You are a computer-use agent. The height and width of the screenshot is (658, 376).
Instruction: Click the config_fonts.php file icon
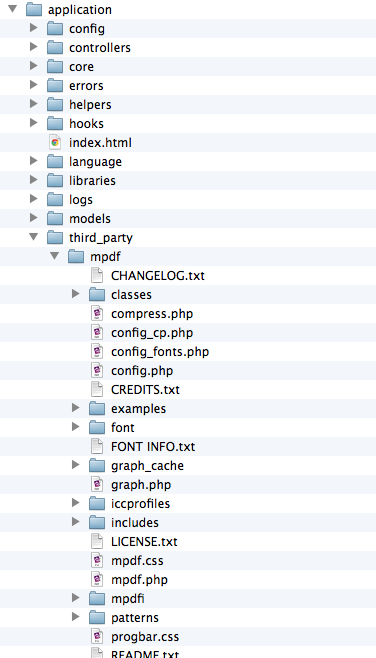point(97,351)
